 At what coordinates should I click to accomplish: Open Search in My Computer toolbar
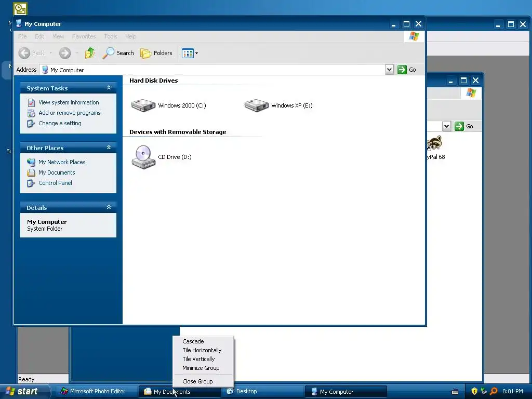point(118,53)
